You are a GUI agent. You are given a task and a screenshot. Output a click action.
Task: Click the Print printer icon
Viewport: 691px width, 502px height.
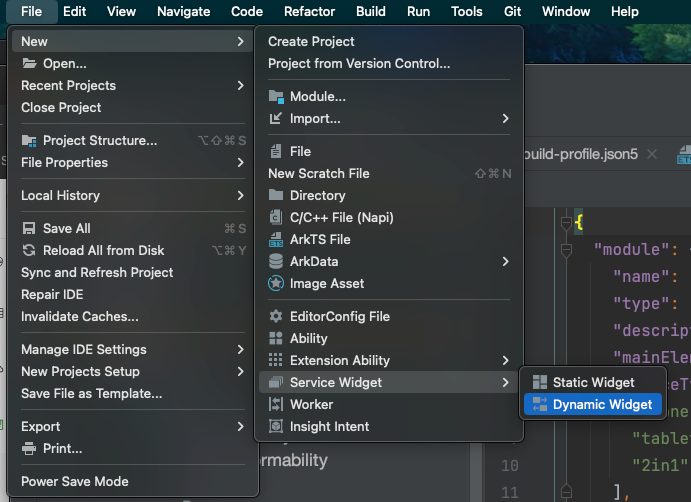pos(29,449)
